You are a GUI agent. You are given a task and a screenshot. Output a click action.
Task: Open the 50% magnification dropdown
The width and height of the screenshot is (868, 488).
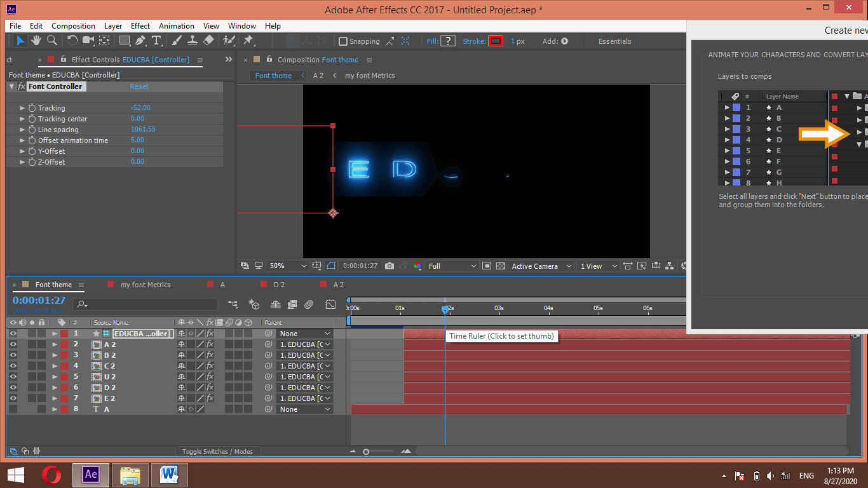pyautogui.click(x=287, y=266)
